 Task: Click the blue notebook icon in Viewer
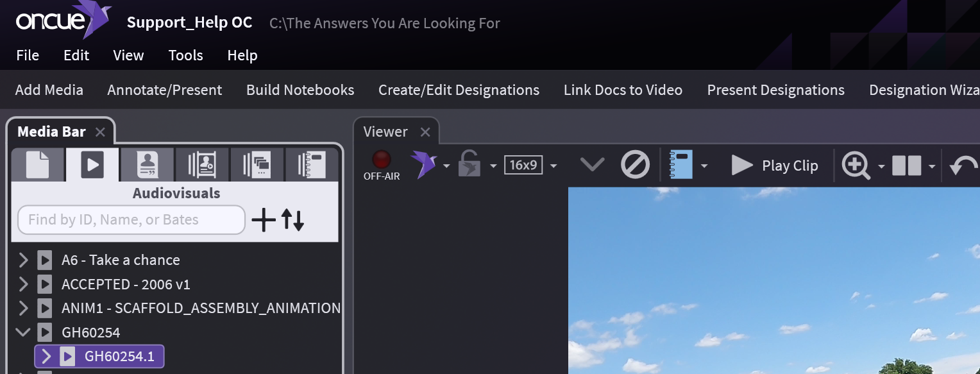(x=680, y=166)
